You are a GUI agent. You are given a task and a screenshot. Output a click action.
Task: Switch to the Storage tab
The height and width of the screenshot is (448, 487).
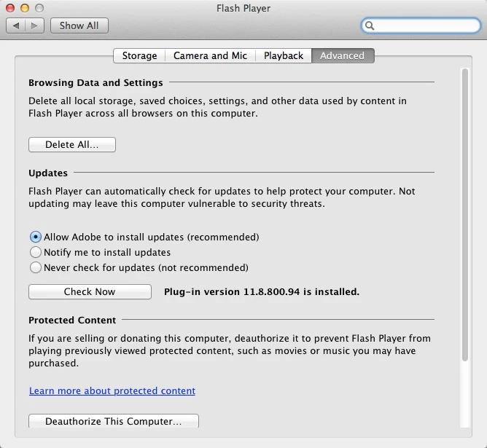(x=139, y=55)
